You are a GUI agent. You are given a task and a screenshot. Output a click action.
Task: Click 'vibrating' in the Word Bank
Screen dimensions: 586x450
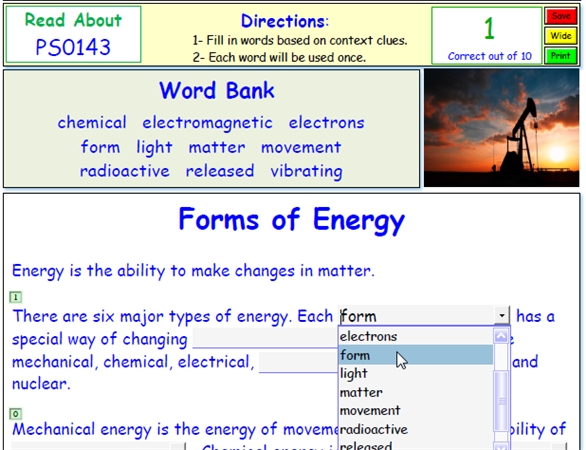coord(306,171)
